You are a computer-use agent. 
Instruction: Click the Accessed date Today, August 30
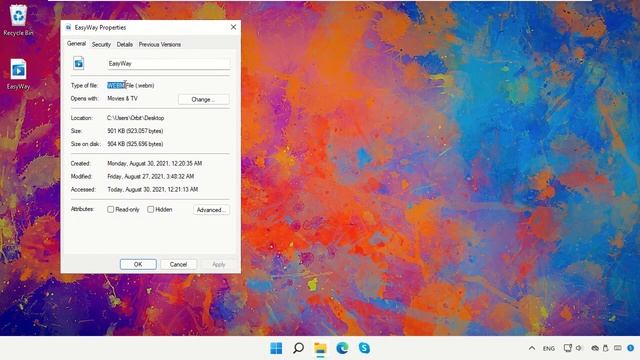coord(153,189)
